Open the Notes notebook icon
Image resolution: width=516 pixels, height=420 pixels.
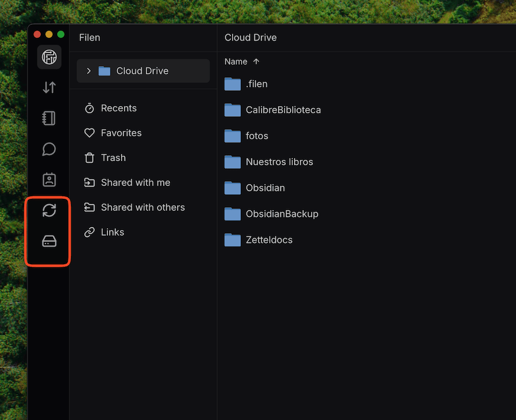[x=49, y=118]
